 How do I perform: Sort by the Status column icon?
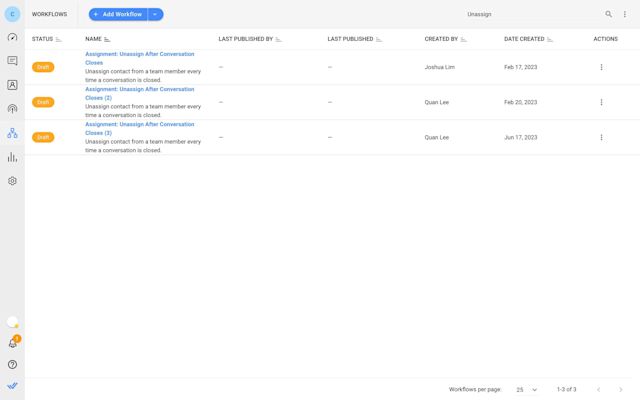pyautogui.click(x=58, y=39)
